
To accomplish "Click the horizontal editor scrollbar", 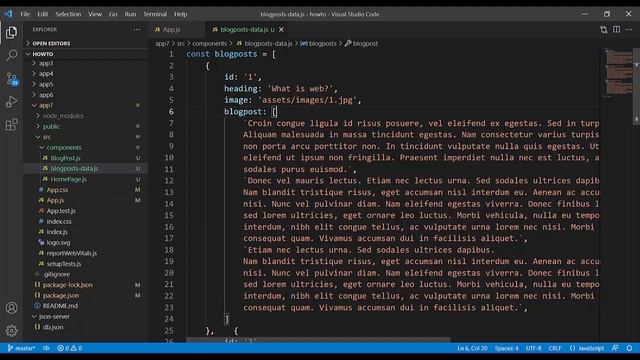I will click(x=318, y=340).
